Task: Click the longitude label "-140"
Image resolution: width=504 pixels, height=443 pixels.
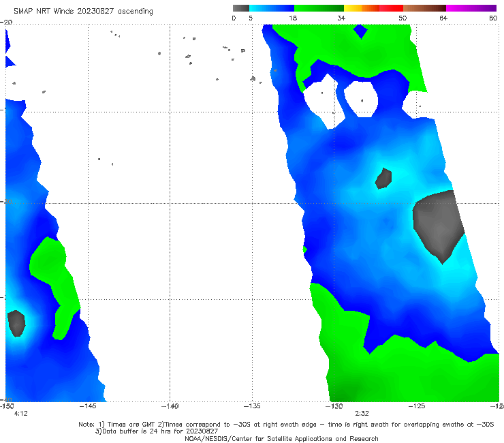Action: coord(170,406)
